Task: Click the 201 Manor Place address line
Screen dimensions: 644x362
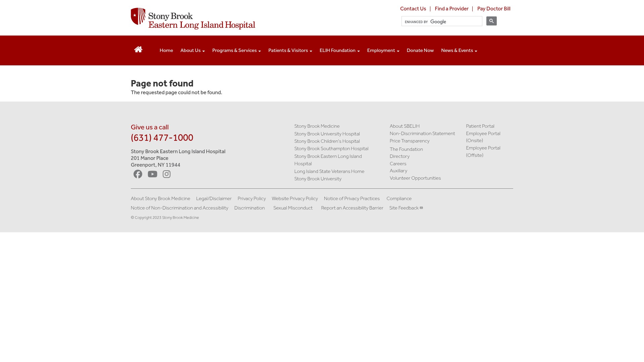Action: click(150, 158)
